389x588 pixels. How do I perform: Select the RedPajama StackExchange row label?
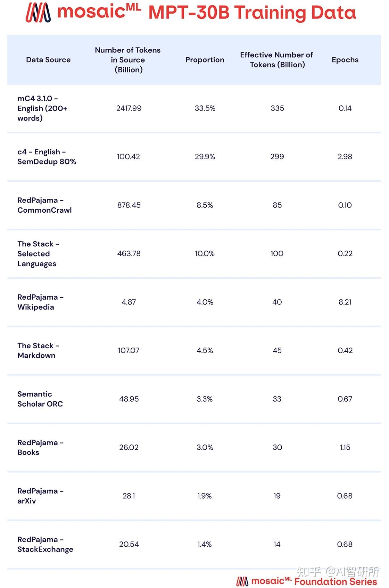tap(45, 544)
